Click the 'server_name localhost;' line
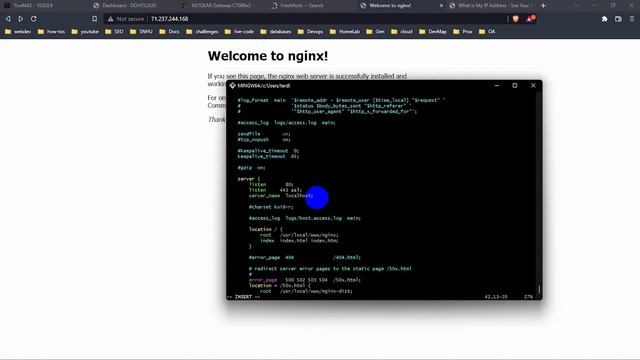The width and height of the screenshot is (640, 360). coord(281,196)
